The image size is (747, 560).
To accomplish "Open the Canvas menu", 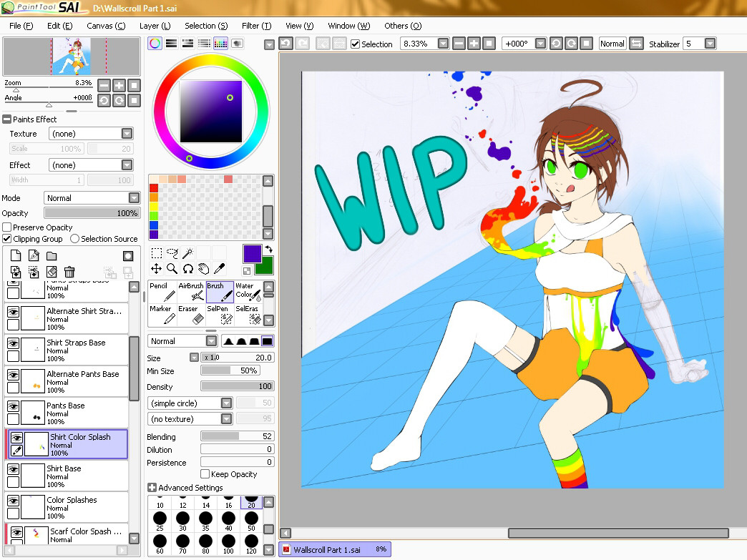I will pos(105,26).
